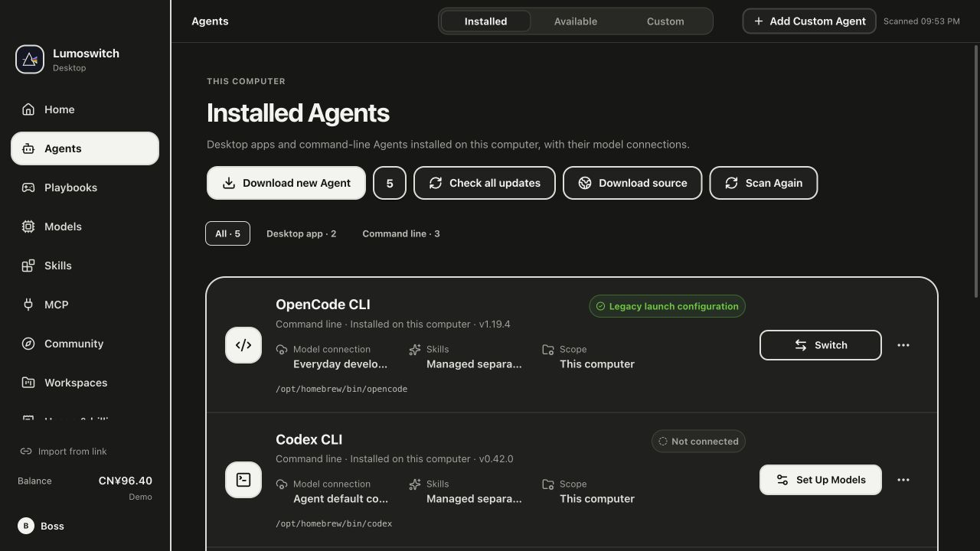The image size is (980, 551).
Task: Open Workspaces in the sidebar
Action: pyautogui.click(x=85, y=383)
